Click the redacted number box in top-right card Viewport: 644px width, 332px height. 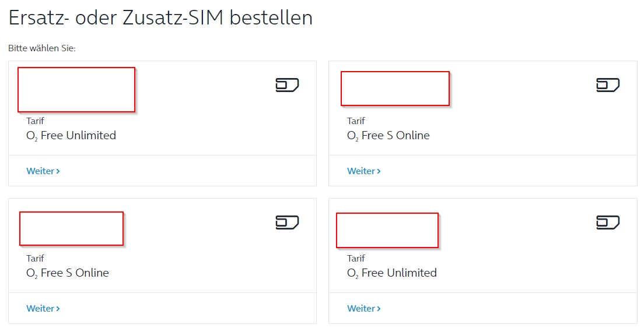pos(395,89)
